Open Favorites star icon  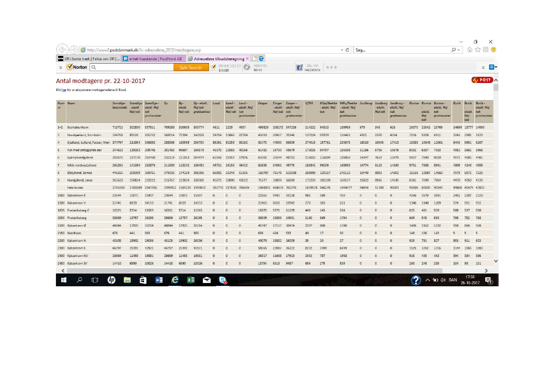click(x=477, y=50)
